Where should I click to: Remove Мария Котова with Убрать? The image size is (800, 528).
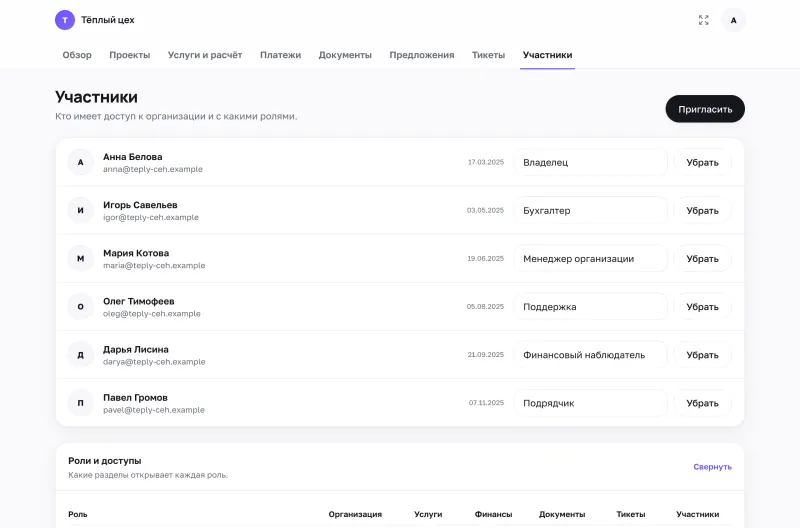(x=702, y=259)
